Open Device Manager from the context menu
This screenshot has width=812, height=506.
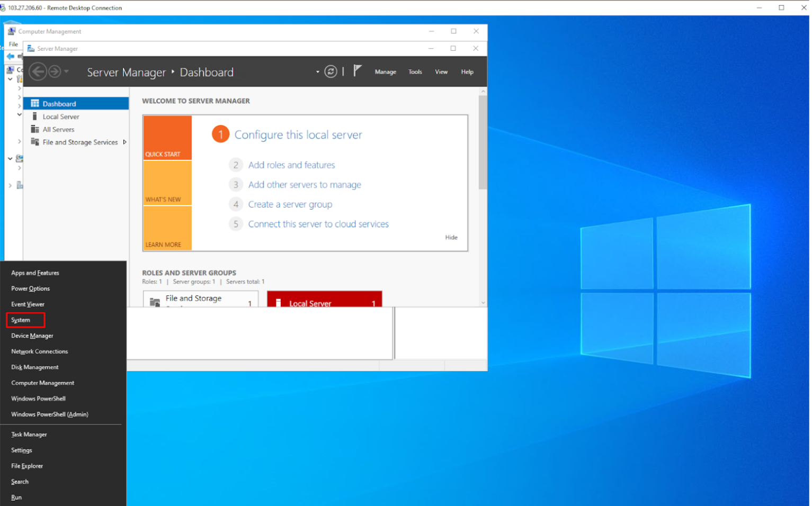(x=32, y=336)
